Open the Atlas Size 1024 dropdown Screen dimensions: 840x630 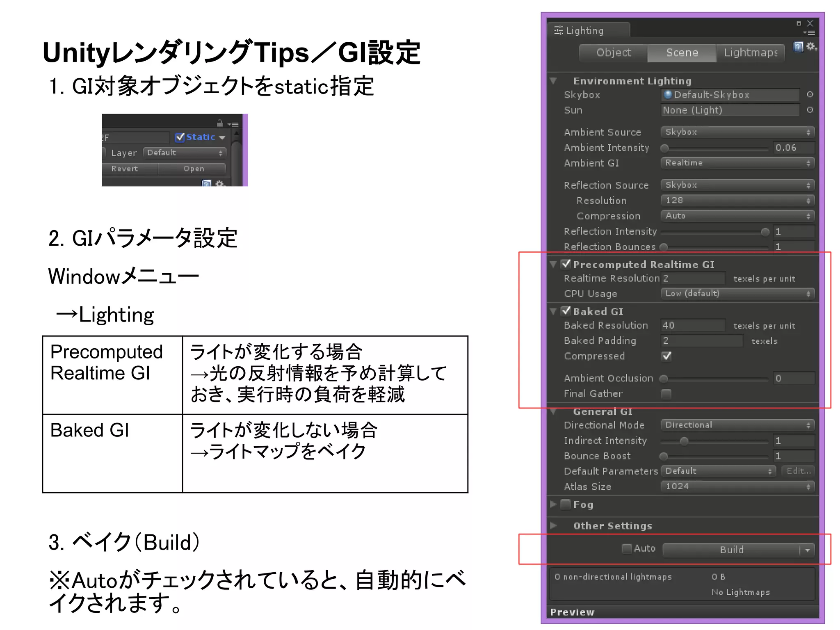(x=737, y=486)
